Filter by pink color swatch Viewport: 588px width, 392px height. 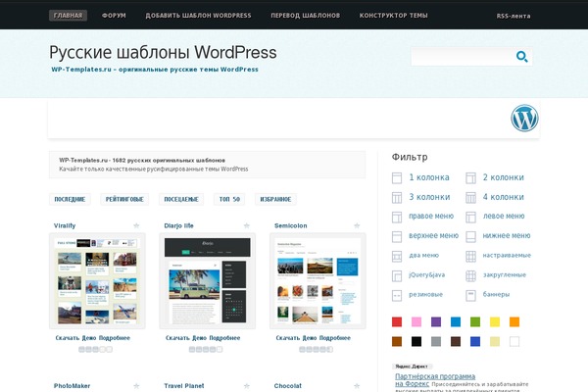pos(416,321)
